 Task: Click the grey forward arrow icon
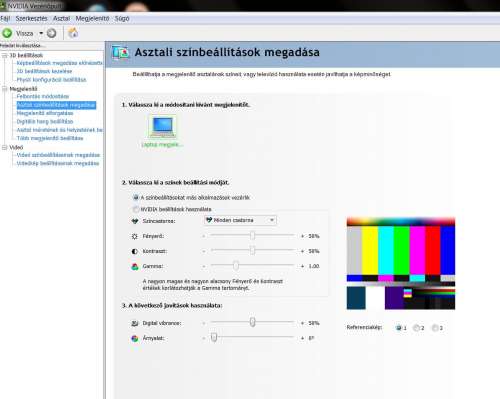[51, 33]
